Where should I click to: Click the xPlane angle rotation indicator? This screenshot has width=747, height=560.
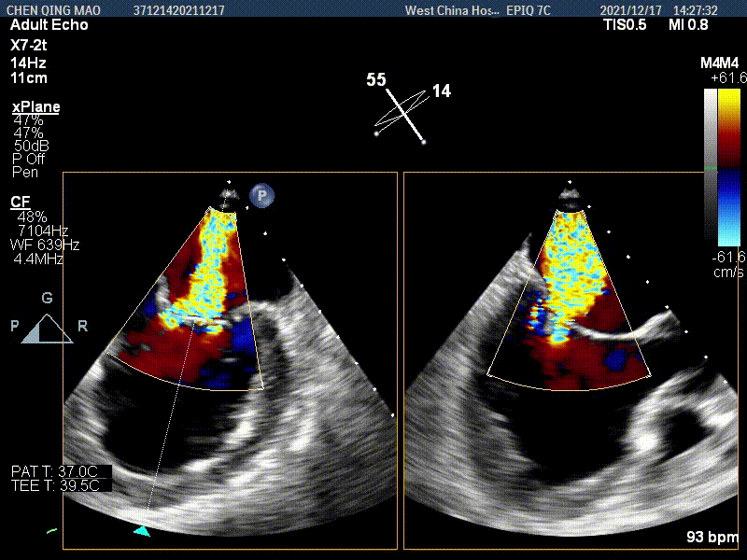(x=401, y=114)
